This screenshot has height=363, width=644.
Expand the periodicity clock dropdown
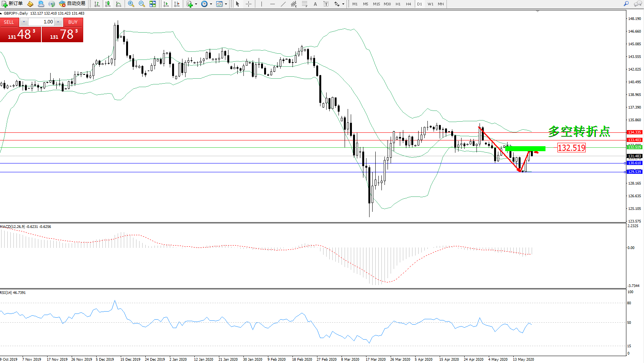(x=211, y=4)
